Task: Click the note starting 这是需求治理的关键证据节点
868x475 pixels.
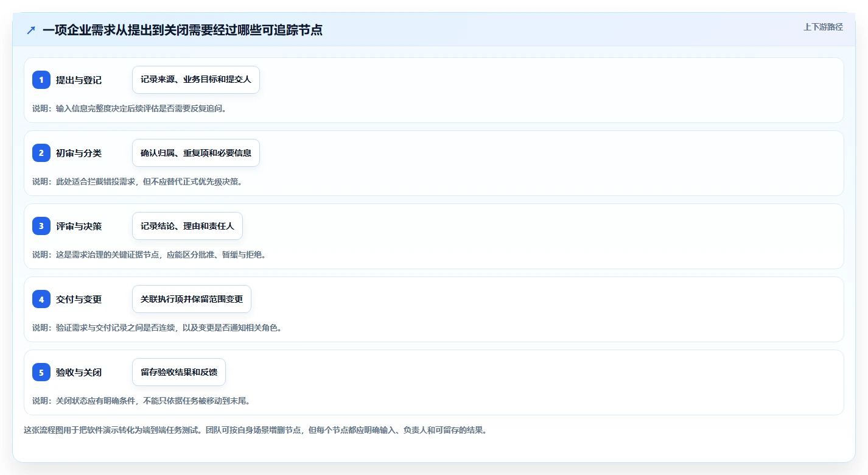Action: (x=149, y=255)
